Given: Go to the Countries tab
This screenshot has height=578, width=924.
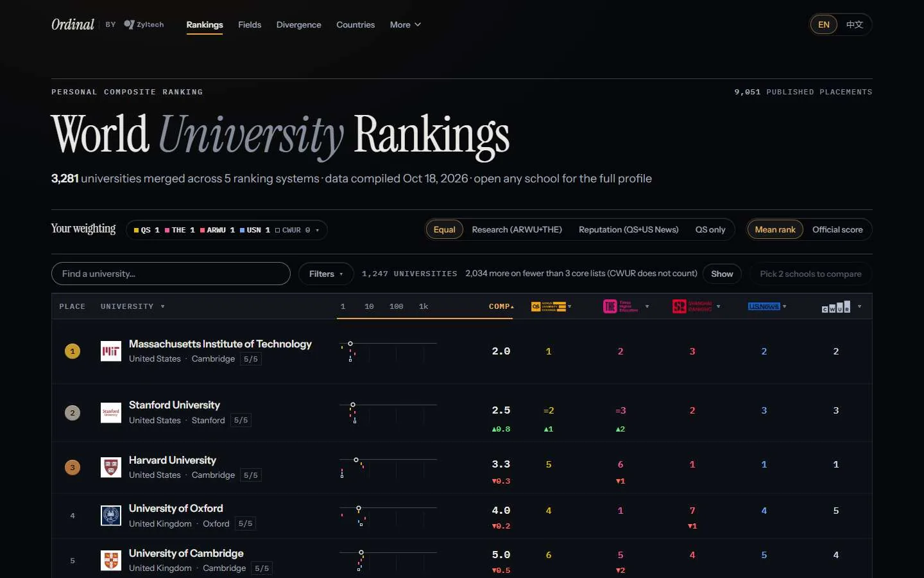Looking at the screenshot, I should tap(355, 24).
